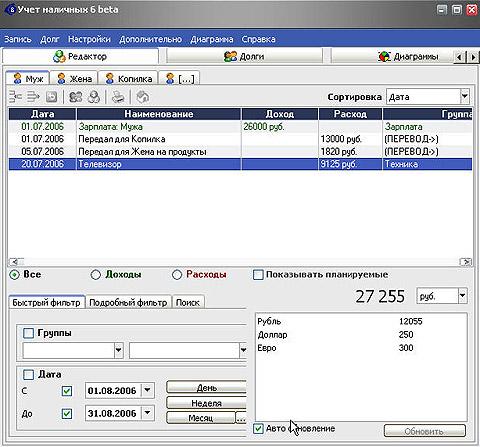Click the Наименование column header
480x447 pixels.
pos(159,114)
